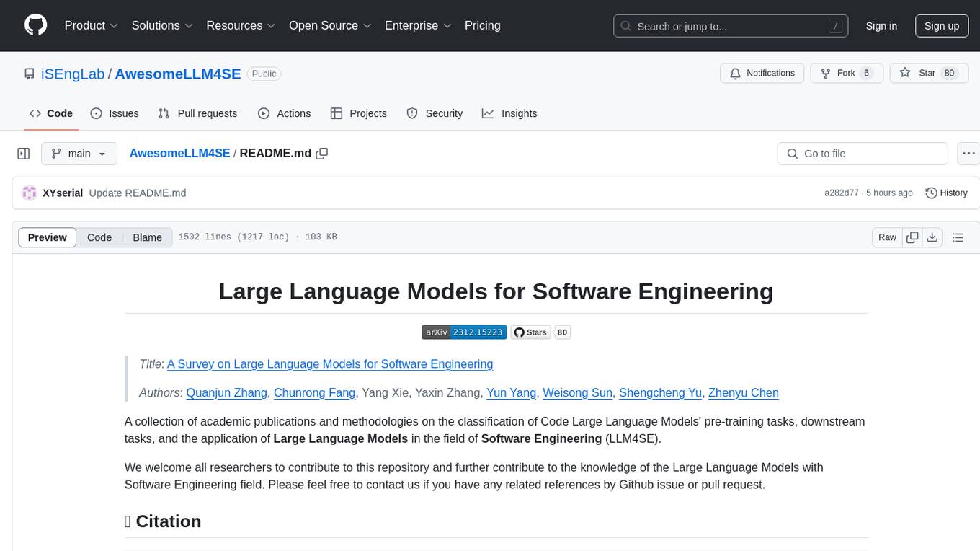Open Zhenyu Chen author link

[744, 393]
